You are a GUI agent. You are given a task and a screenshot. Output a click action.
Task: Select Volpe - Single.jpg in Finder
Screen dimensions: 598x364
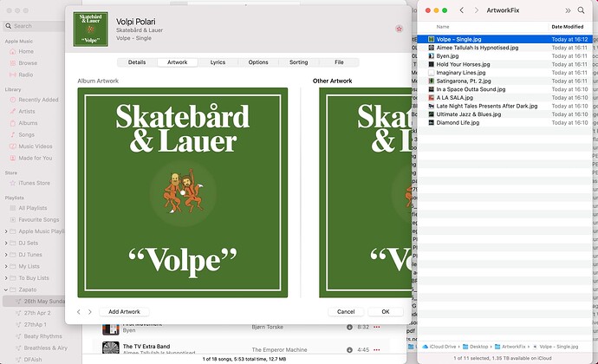(x=505, y=39)
